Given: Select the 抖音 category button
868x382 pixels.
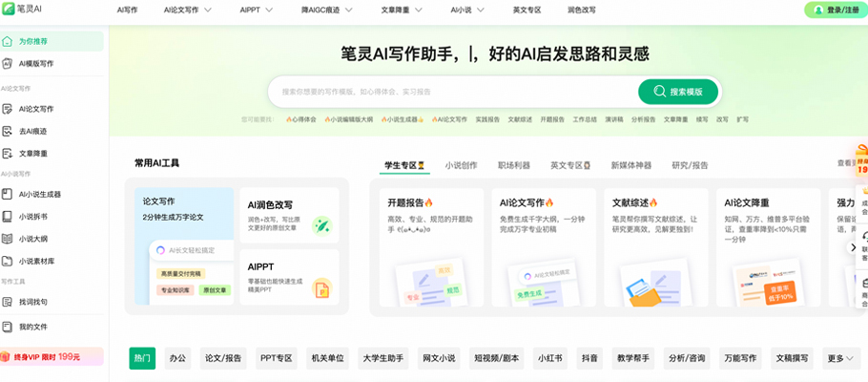Looking at the screenshot, I should point(589,358).
